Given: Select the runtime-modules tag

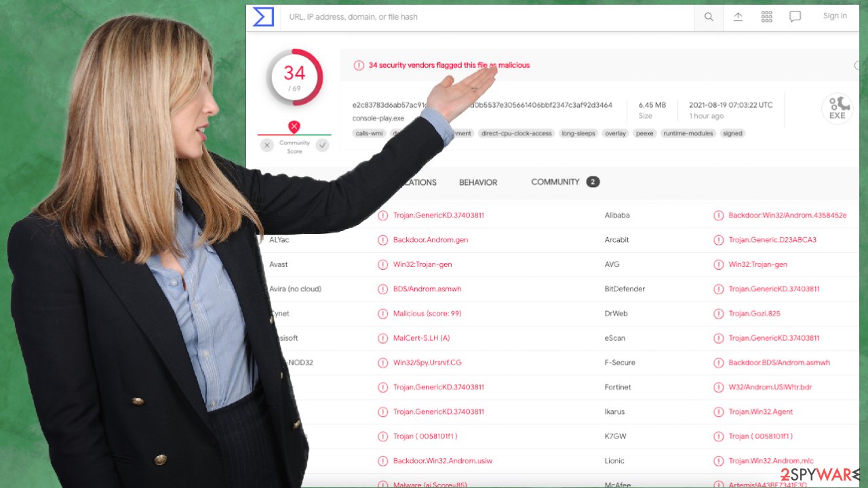Looking at the screenshot, I should (x=688, y=134).
